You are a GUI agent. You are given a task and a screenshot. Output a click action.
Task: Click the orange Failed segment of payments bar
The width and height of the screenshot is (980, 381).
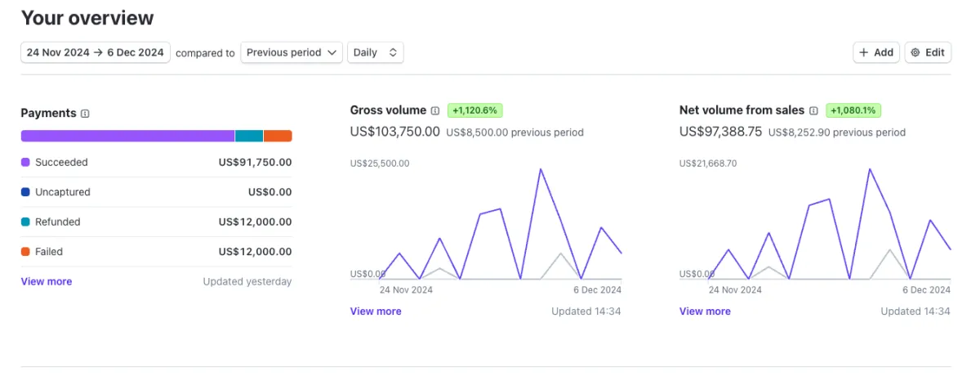pyautogui.click(x=278, y=136)
